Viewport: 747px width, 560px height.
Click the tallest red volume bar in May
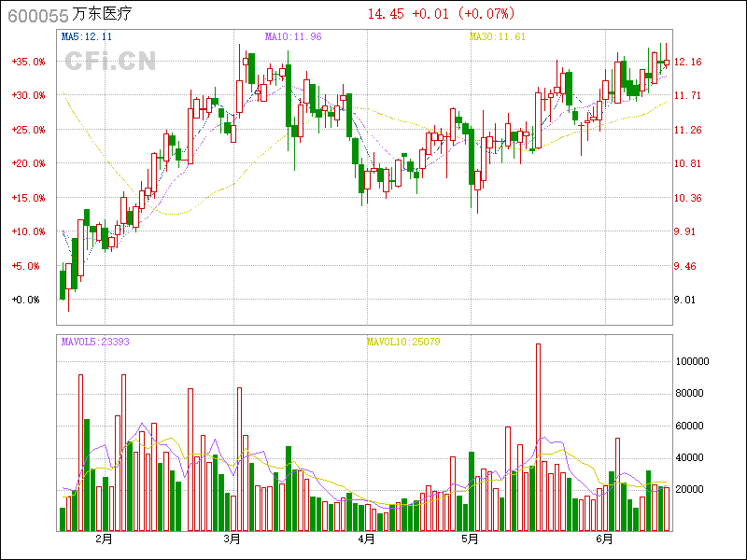tap(539, 437)
